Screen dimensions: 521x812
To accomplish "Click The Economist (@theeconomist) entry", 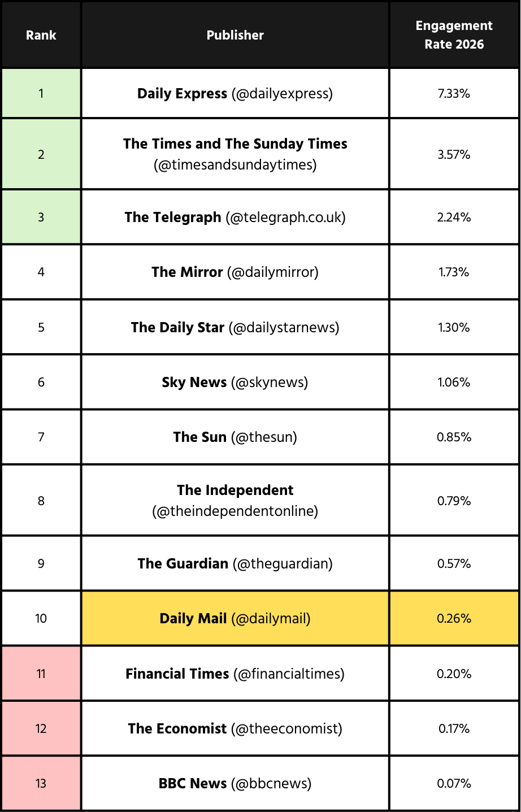I will (235, 728).
